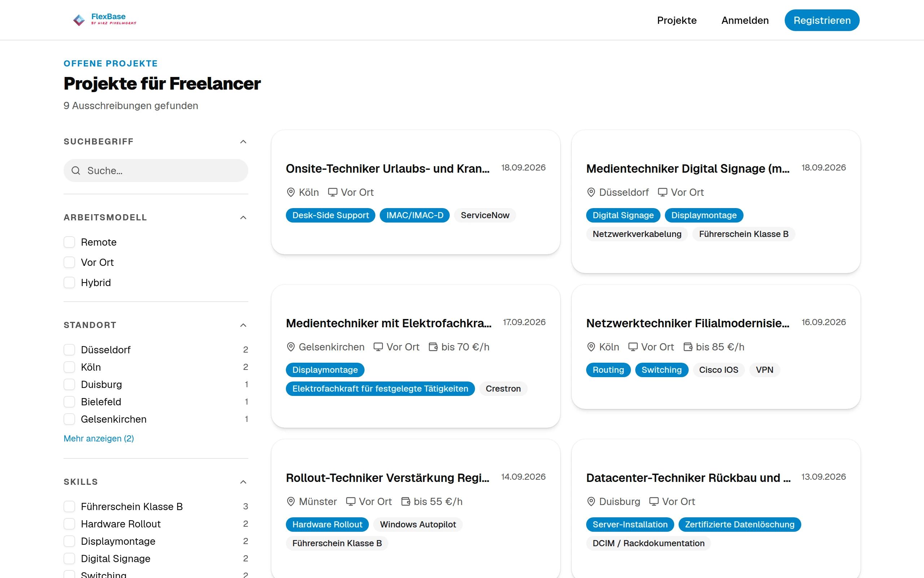Click the monitor icon on the Rollout-Techniker card
The height and width of the screenshot is (578, 924).
[350, 501]
